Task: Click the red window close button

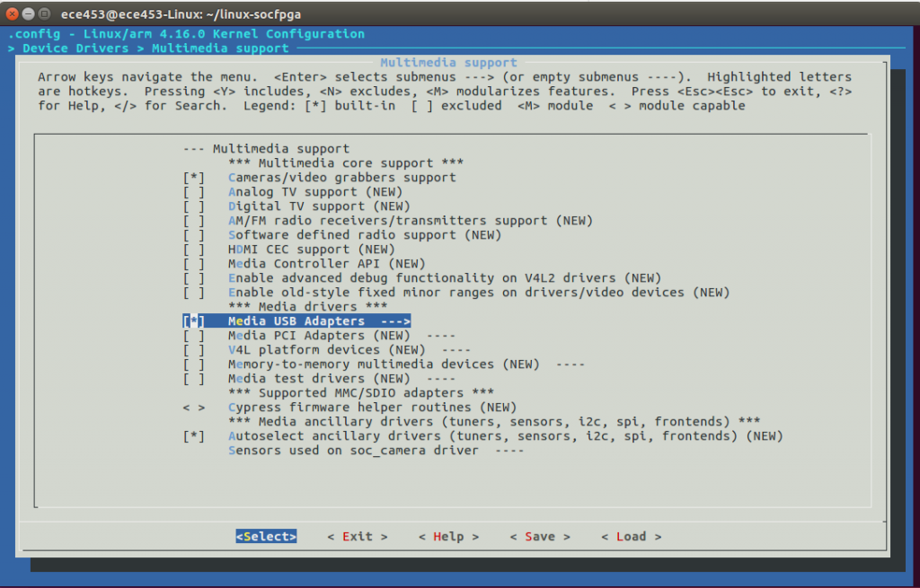Action: click(x=13, y=13)
